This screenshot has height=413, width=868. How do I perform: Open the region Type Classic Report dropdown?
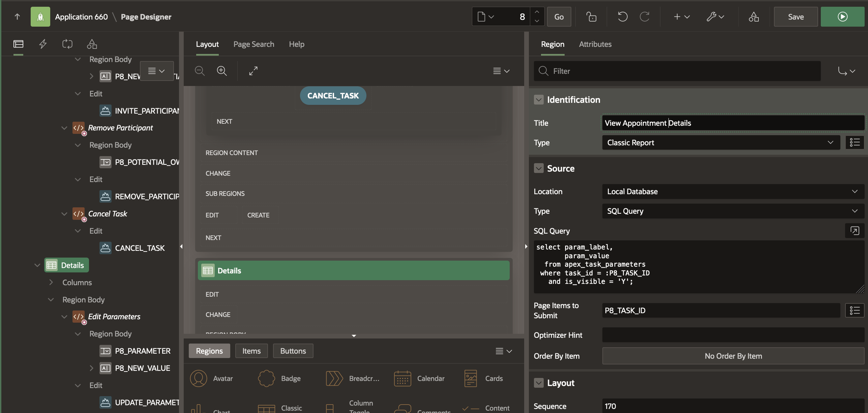[x=721, y=143]
